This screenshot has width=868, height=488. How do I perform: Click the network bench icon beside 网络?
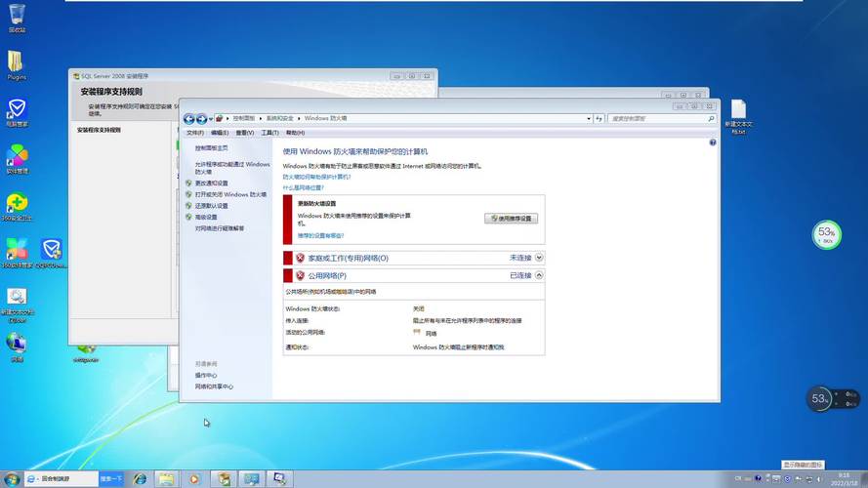(x=417, y=333)
